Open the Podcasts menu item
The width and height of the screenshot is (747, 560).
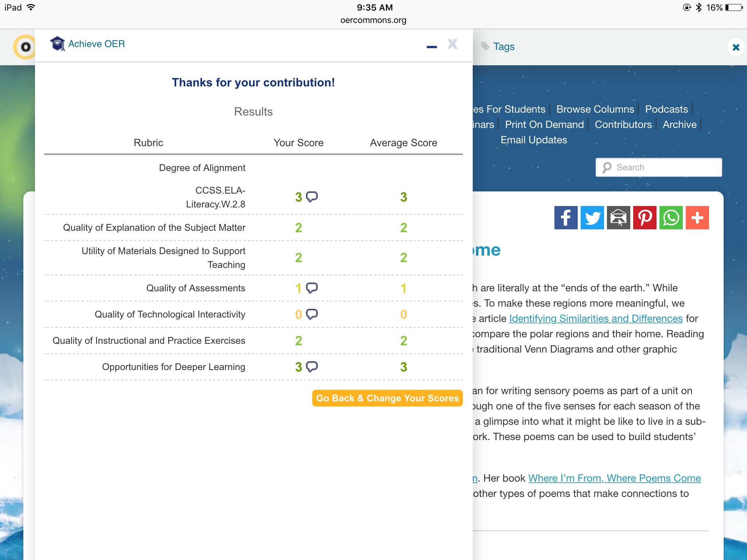click(x=666, y=109)
